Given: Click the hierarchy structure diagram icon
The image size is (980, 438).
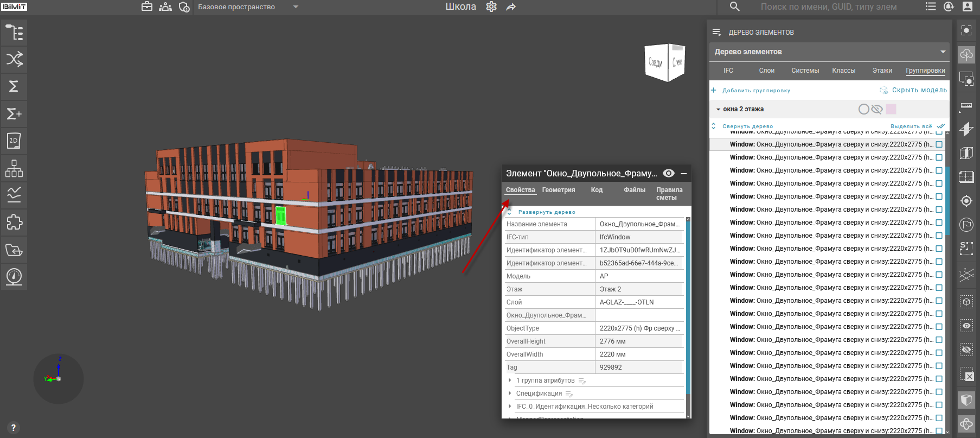Looking at the screenshot, I should (x=14, y=168).
